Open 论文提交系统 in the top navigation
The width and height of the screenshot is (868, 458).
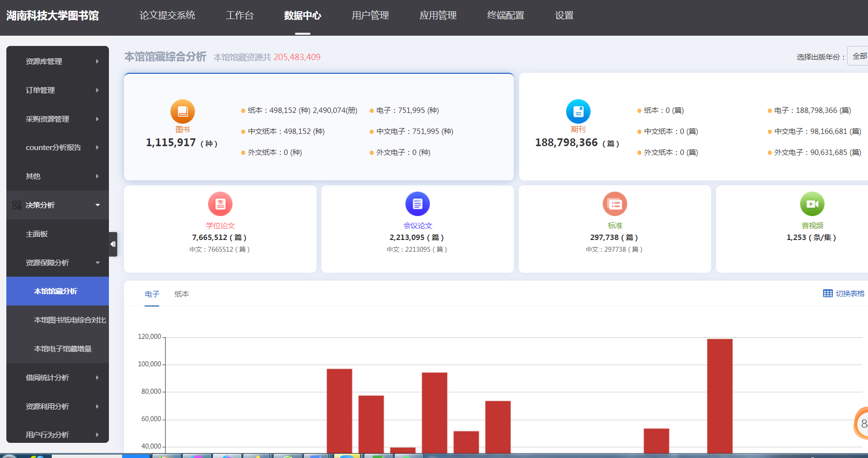pyautogui.click(x=167, y=16)
